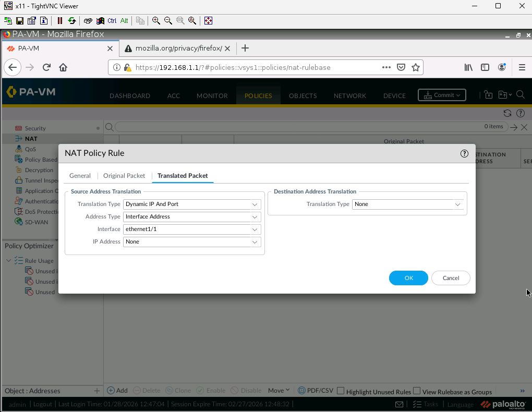Click the refresh icon below the Commit button
Image resolution: width=532 pixels, height=412 pixels.
(507, 113)
